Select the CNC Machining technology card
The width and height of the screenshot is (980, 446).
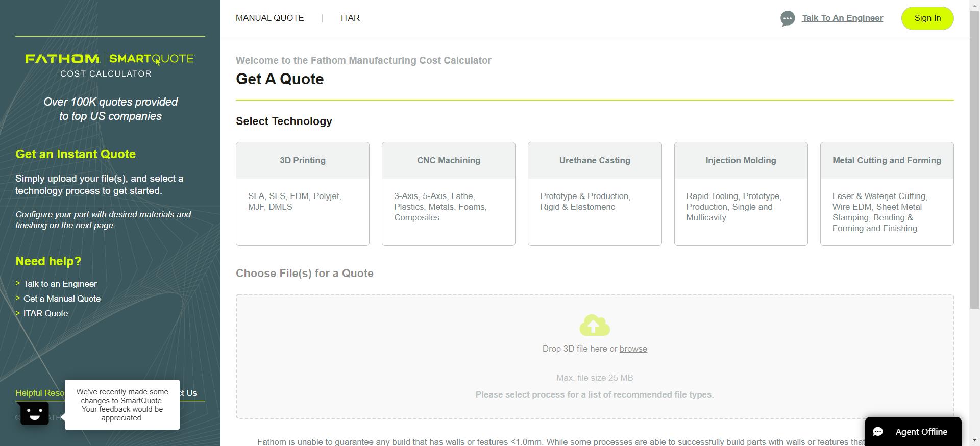[x=449, y=194]
